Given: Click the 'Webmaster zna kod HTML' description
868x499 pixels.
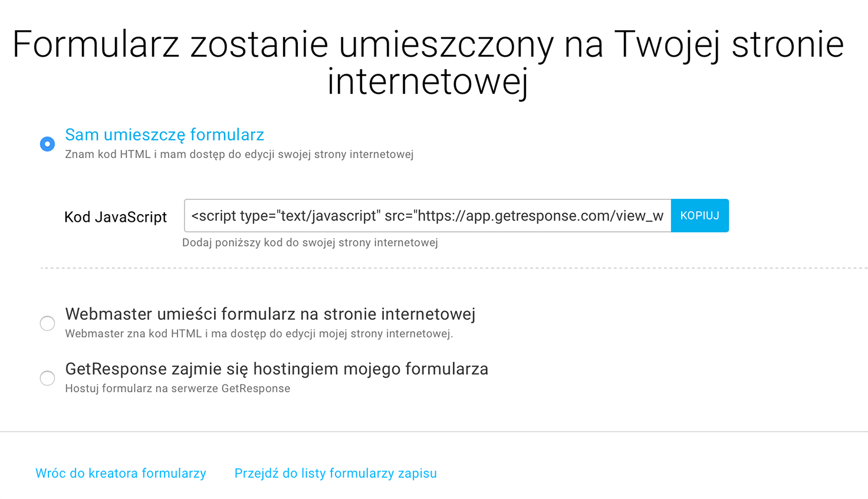Looking at the screenshot, I should coord(259,334).
